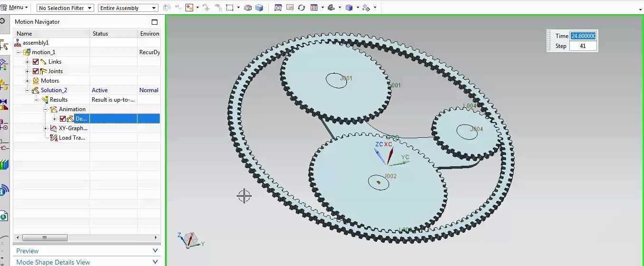Expand the Links node
644x266 pixels.
coord(28,62)
